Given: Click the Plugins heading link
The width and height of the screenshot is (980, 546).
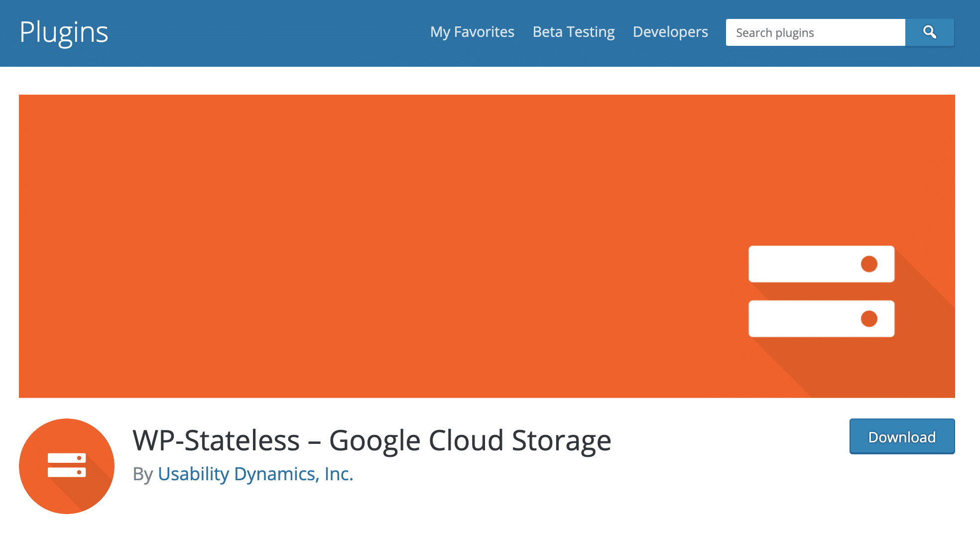Looking at the screenshot, I should [x=64, y=33].
